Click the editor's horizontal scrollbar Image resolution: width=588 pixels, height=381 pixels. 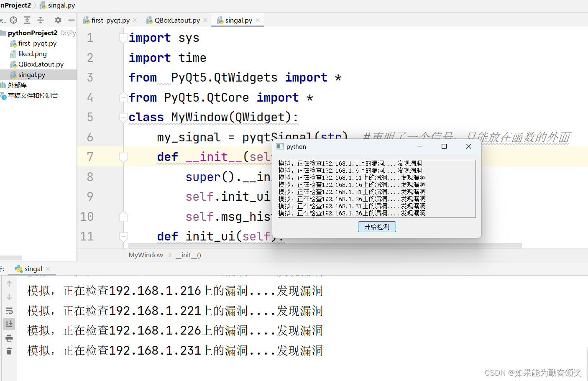pos(293,245)
